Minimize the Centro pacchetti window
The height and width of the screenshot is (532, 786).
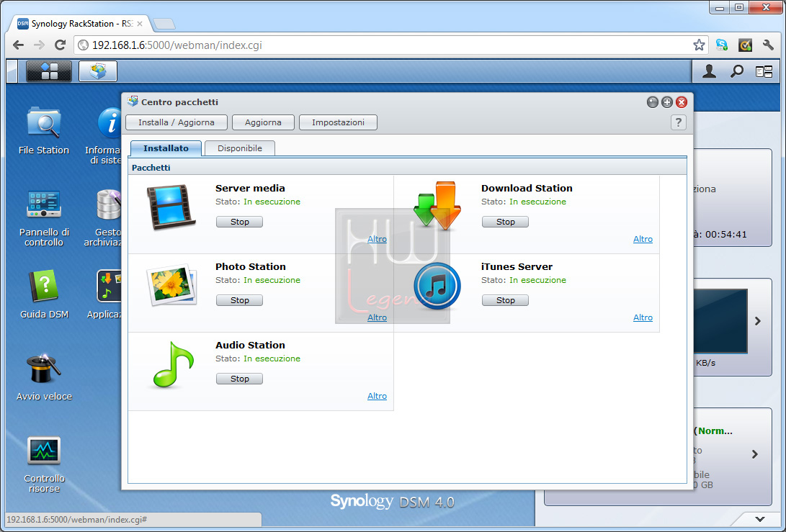pos(652,102)
